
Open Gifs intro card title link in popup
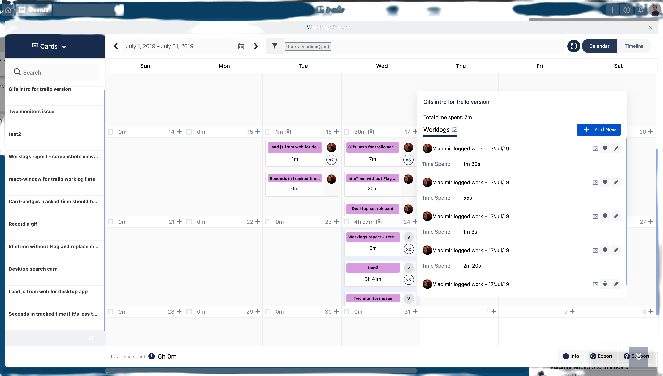point(456,102)
